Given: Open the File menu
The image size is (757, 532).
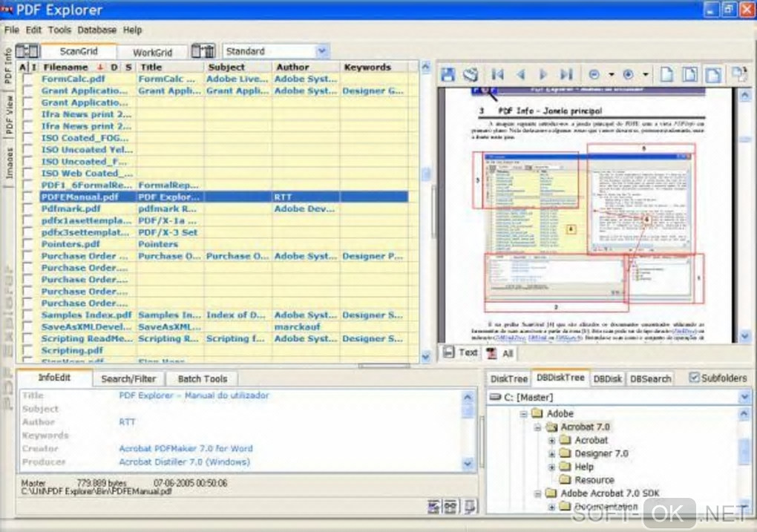Looking at the screenshot, I should (12, 30).
